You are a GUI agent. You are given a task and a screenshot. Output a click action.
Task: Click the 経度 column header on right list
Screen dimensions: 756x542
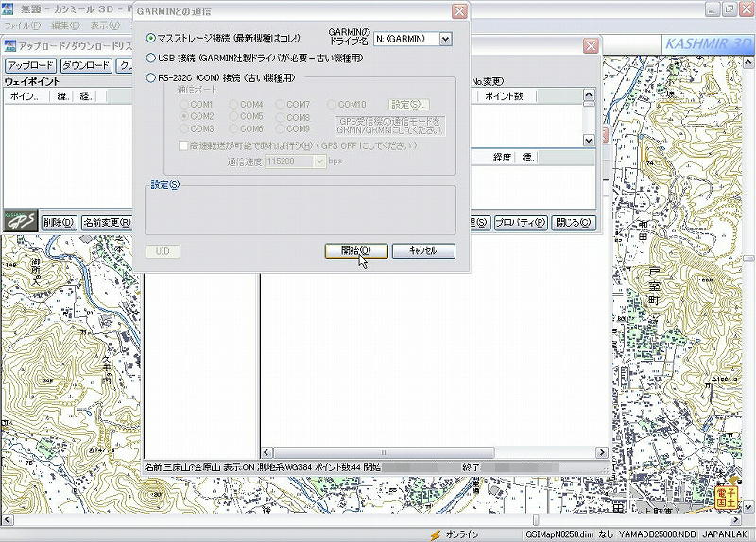[502, 157]
